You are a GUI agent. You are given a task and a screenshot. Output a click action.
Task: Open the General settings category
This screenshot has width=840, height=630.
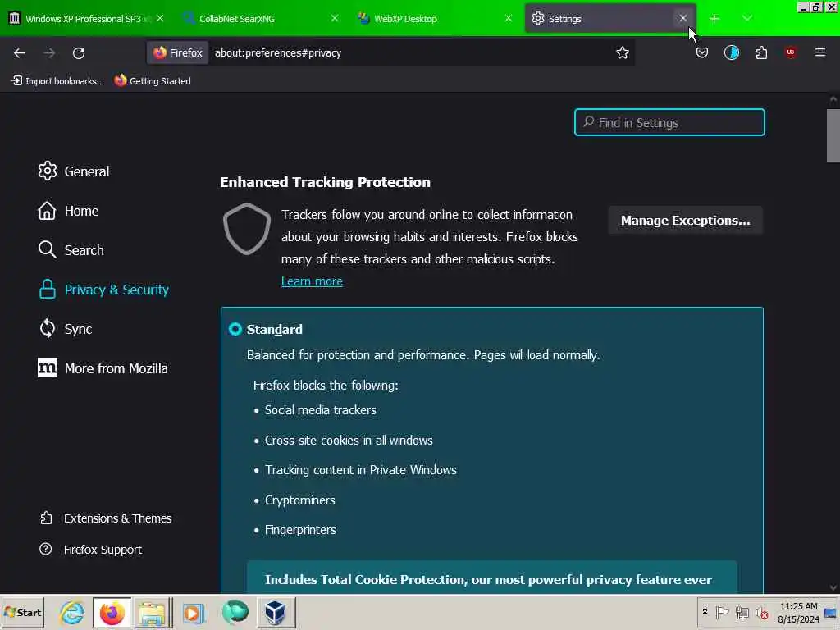[x=74, y=171]
